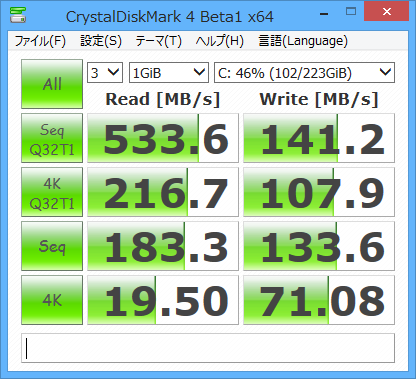416x379 pixels.
Task: Expand the test count dropdown showing 3
Action: 105,72
